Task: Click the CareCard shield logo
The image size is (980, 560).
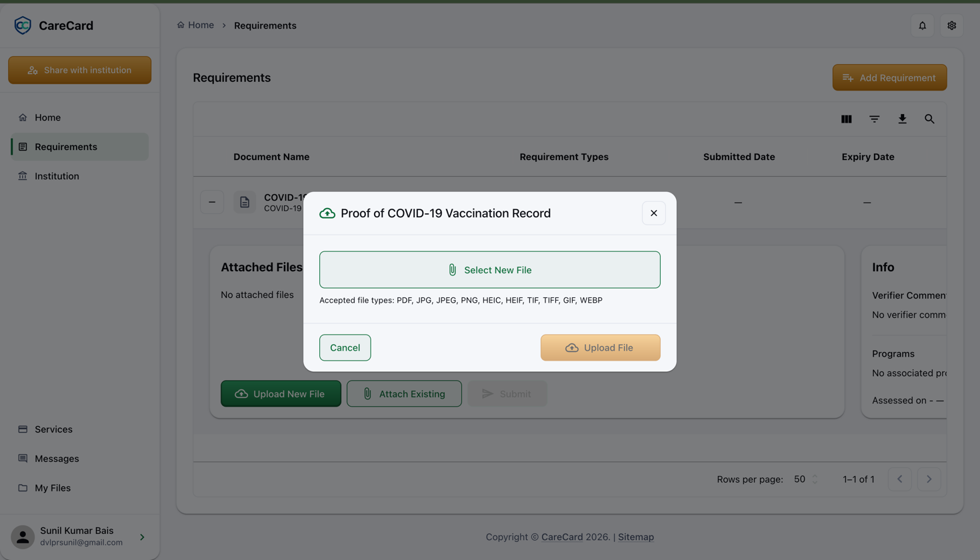Action: [x=23, y=25]
